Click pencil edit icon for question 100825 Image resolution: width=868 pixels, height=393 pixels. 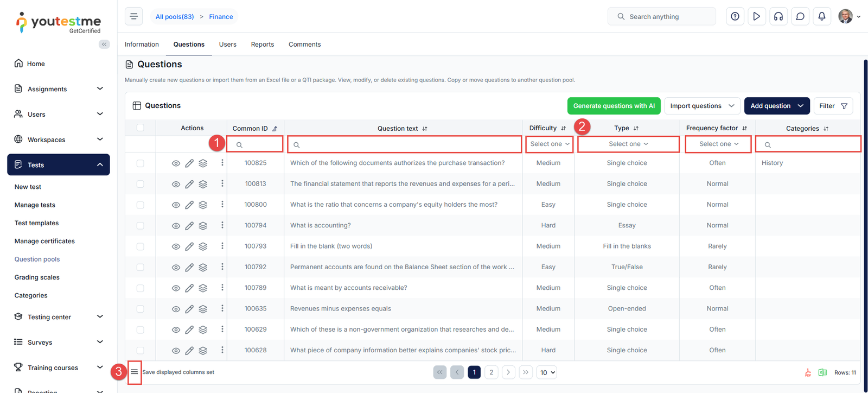[x=189, y=163]
